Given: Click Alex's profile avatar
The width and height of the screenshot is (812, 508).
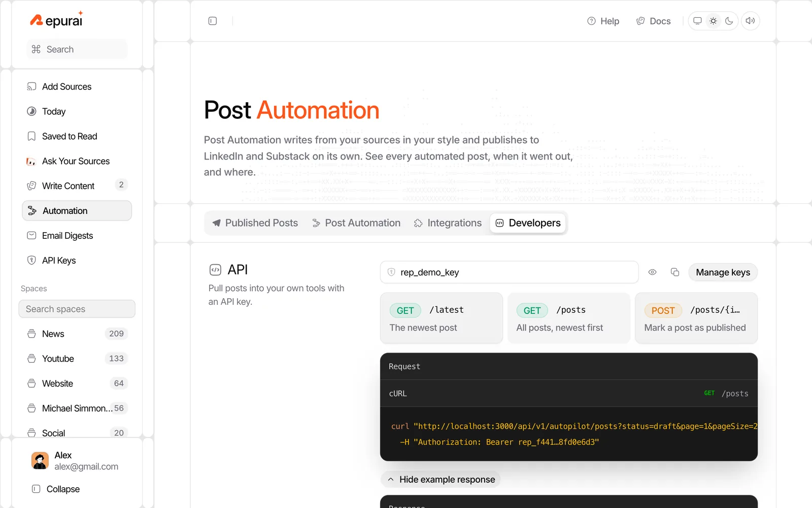Looking at the screenshot, I should tap(40, 461).
